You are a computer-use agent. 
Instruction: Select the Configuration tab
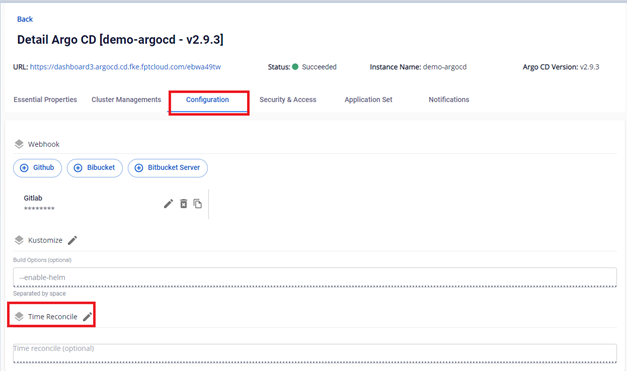click(x=208, y=100)
